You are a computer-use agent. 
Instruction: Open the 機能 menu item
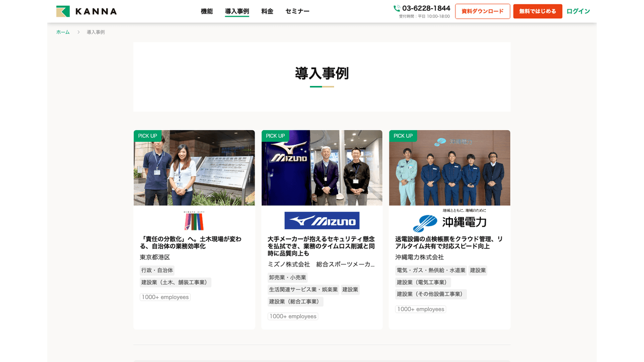pyautogui.click(x=207, y=11)
